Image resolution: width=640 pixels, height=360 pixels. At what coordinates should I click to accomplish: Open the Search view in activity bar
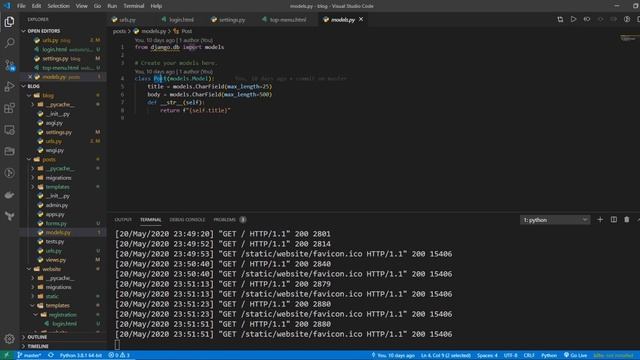(x=9, y=43)
